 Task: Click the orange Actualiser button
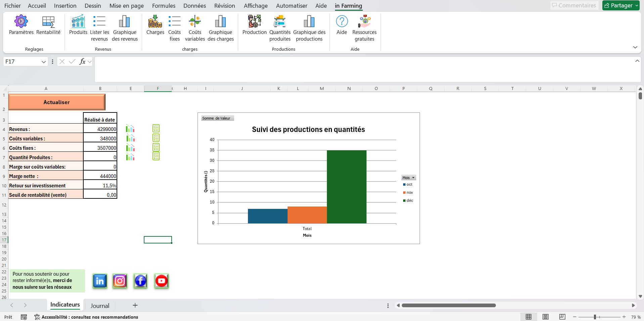[57, 102]
